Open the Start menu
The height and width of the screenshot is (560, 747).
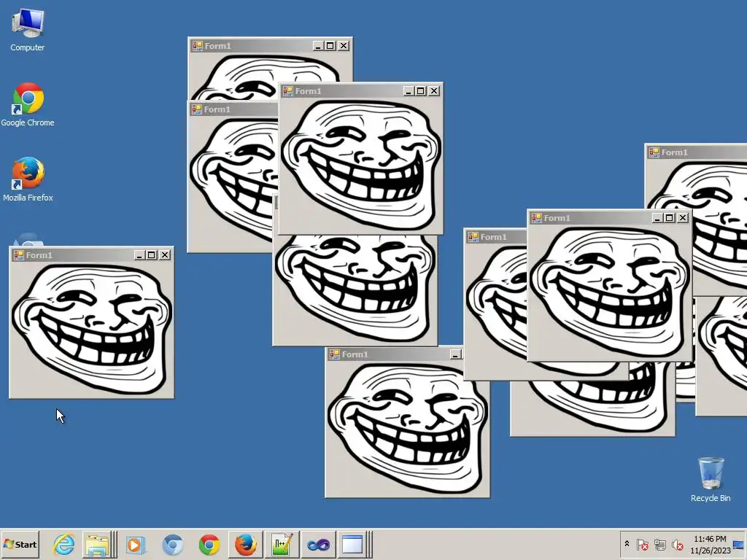click(x=20, y=544)
